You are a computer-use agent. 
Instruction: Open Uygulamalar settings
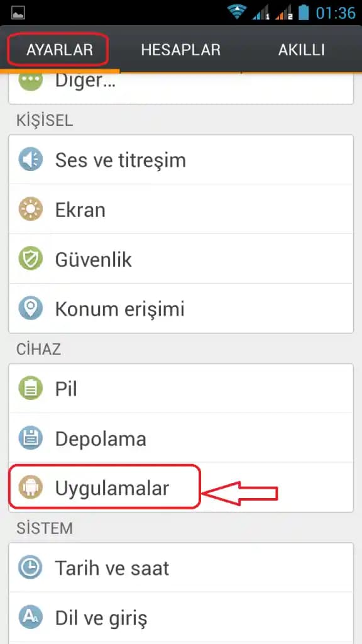click(x=113, y=487)
